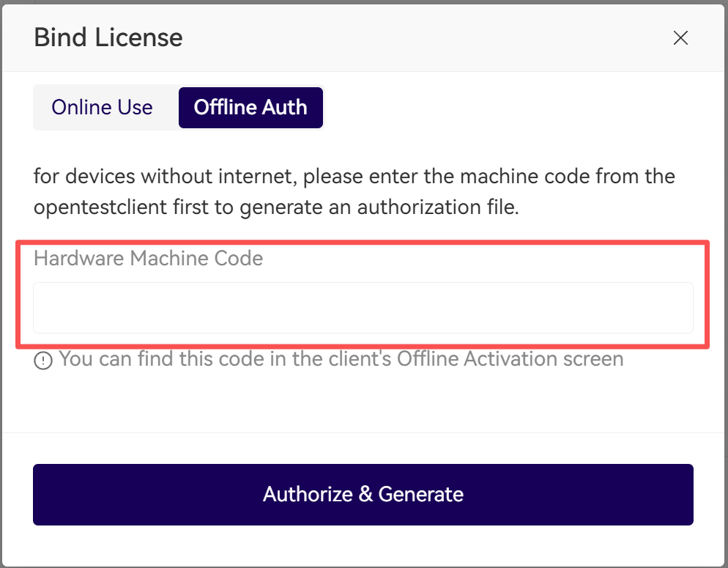Select the Offline Auth tab
Image resolution: width=728 pixels, height=568 pixels.
[250, 107]
